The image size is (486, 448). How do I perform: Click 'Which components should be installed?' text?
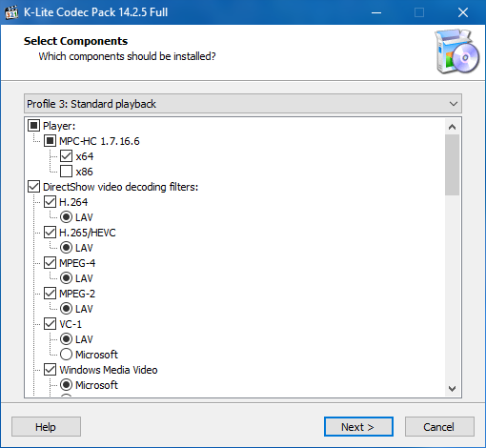coord(127,56)
